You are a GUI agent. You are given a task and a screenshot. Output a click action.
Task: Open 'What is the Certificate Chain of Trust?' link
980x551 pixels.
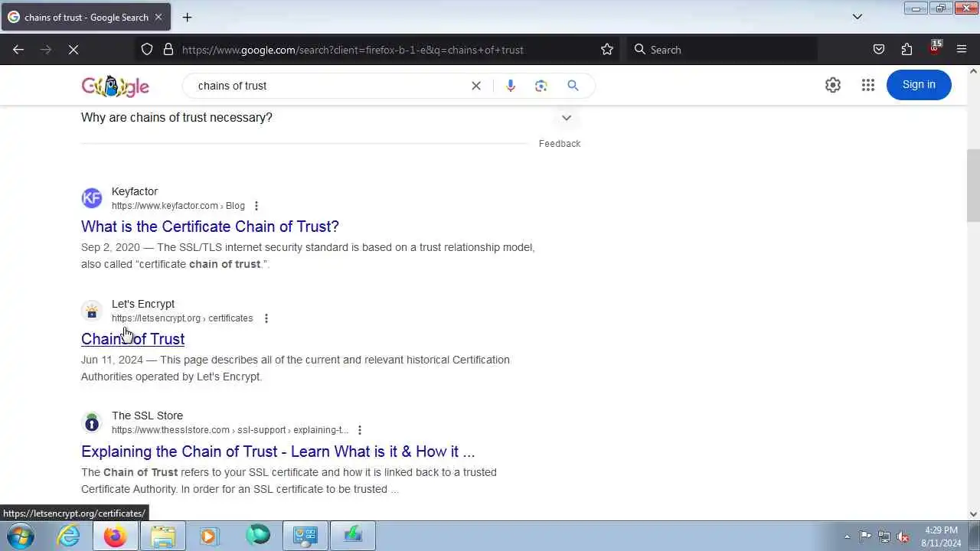coord(210,227)
